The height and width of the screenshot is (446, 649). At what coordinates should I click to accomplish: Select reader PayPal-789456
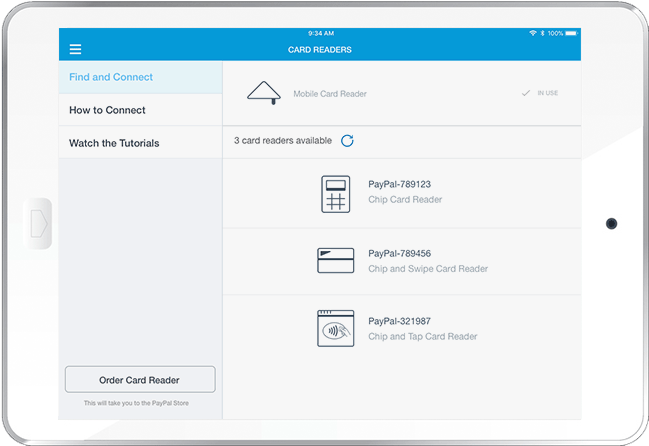click(x=401, y=261)
